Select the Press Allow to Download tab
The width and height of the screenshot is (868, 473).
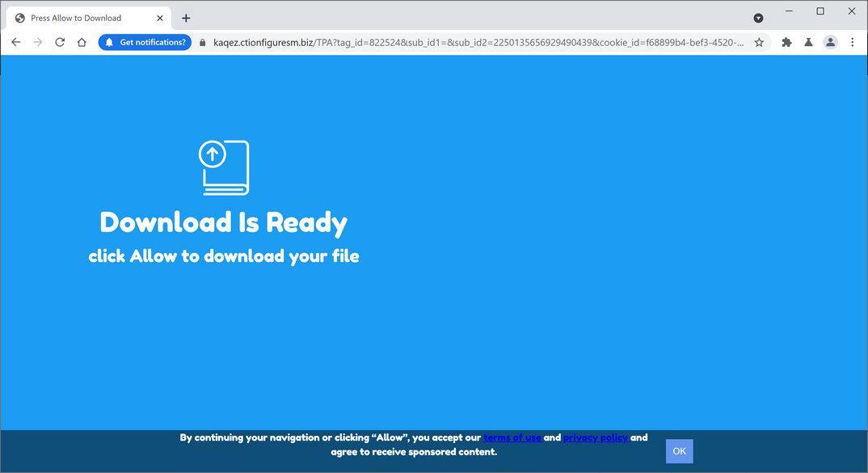click(x=81, y=17)
